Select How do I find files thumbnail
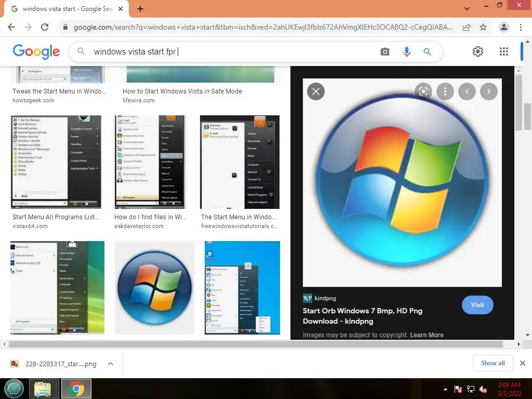 tap(150, 162)
